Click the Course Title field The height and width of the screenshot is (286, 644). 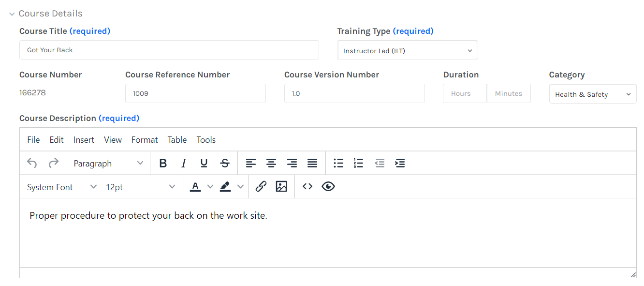pos(169,50)
